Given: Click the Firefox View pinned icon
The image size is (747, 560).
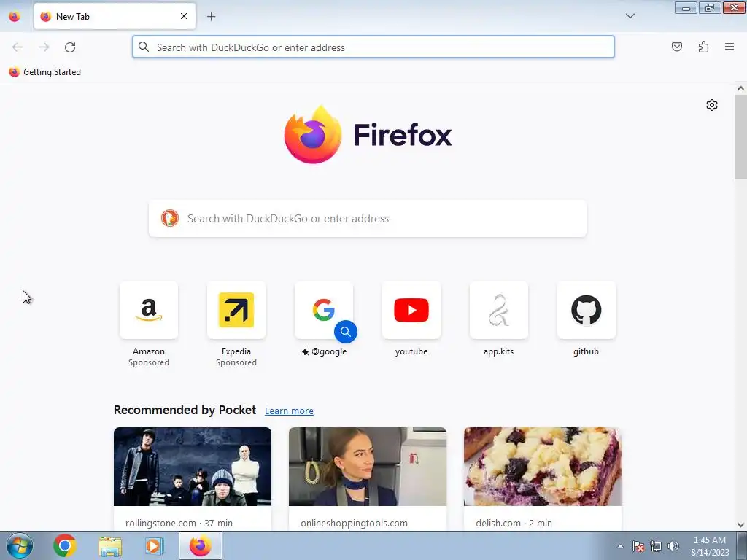Looking at the screenshot, I should point(15,16).
